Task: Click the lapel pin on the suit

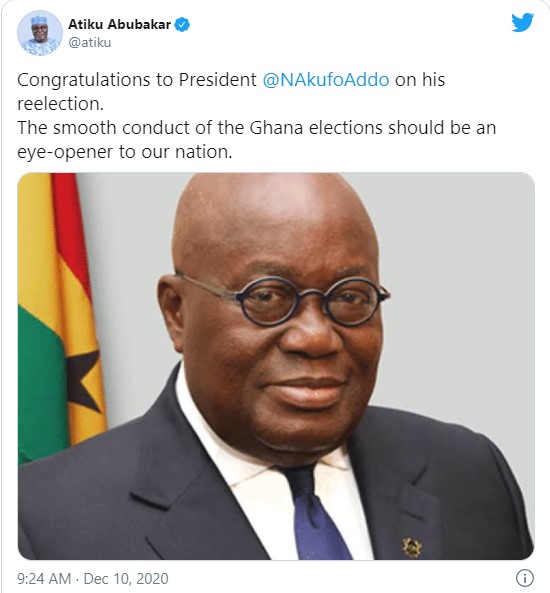Action: tap(411, 546)
